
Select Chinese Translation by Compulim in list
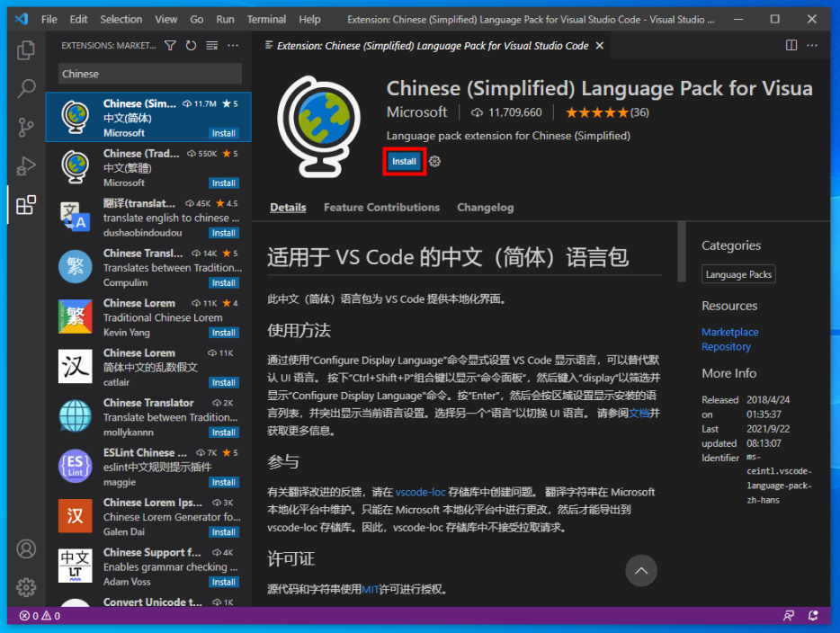[149, 268]
